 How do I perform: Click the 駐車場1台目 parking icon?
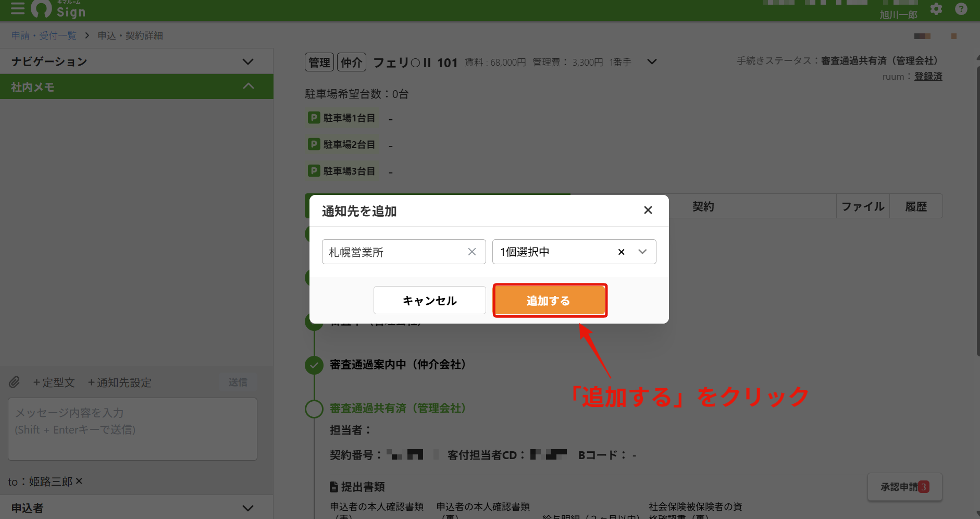(x=314, y=118)
